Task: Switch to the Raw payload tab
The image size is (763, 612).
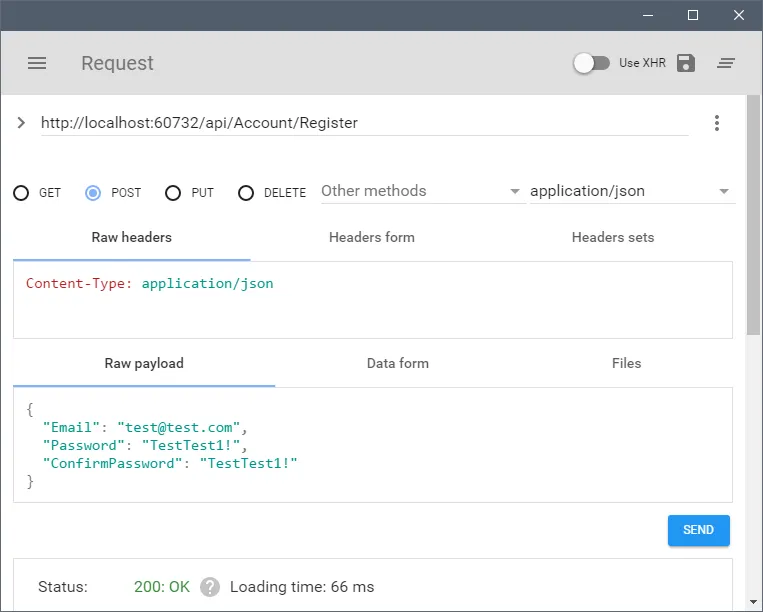Action: pos(144,363)
